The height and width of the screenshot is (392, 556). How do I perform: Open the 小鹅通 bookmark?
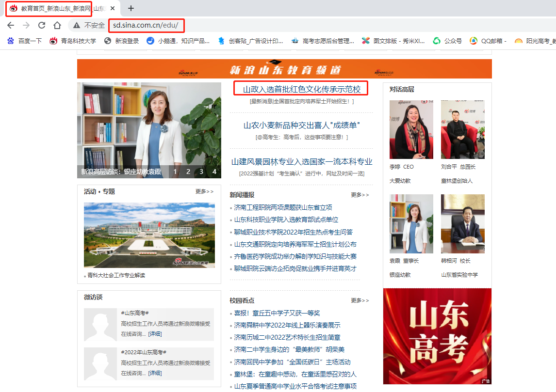(x=178, y=41)
